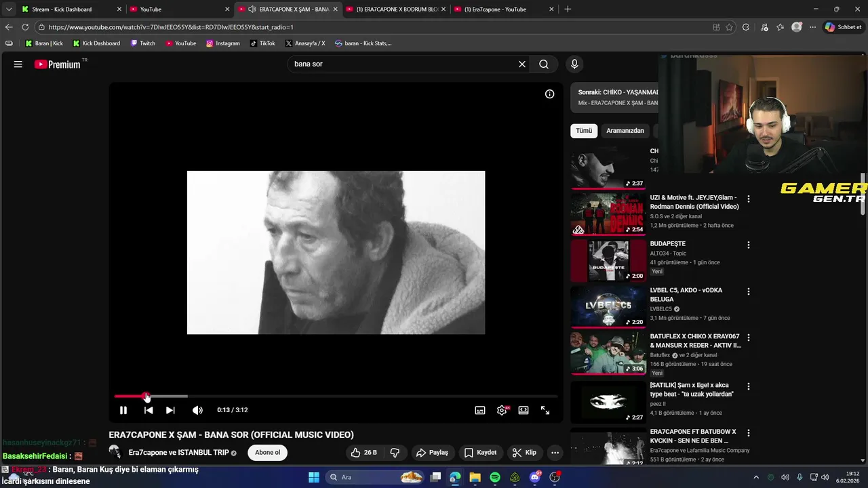Image resolution: width=868 pixels, height=488 pixels.
Task: Enter full screen mode
Action: coord(545,410)
